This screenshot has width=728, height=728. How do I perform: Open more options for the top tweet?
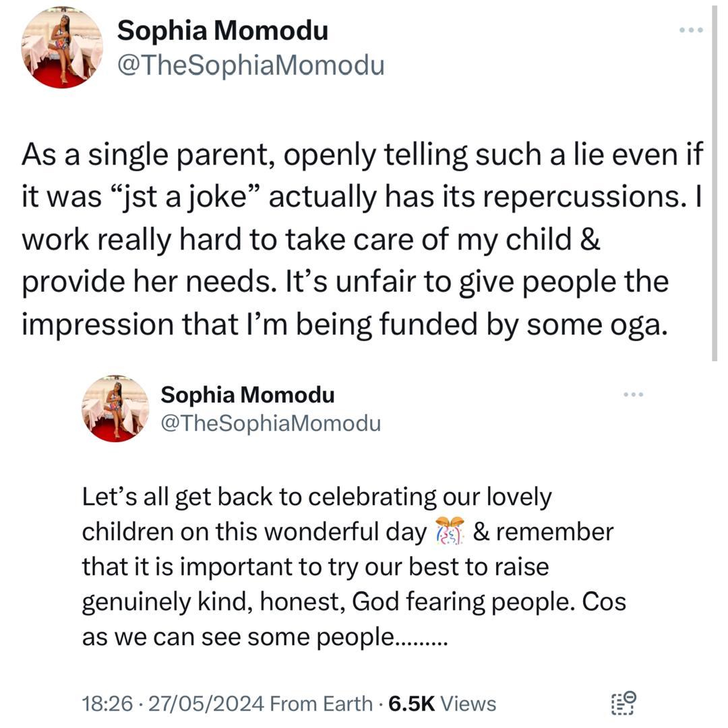(691, 30)
